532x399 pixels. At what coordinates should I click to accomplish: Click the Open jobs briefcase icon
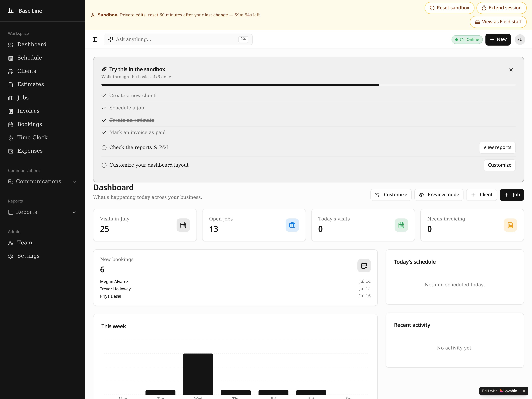(x=292, y=225)
